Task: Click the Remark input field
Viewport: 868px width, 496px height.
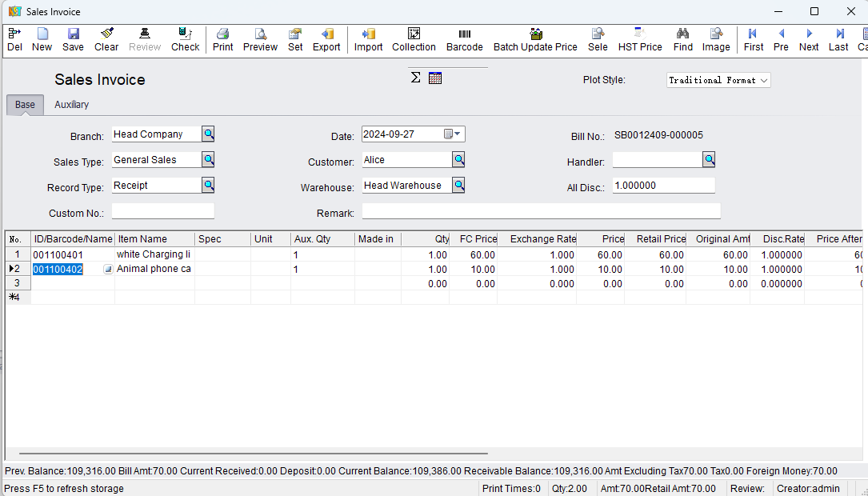Action: pos(541,211)
